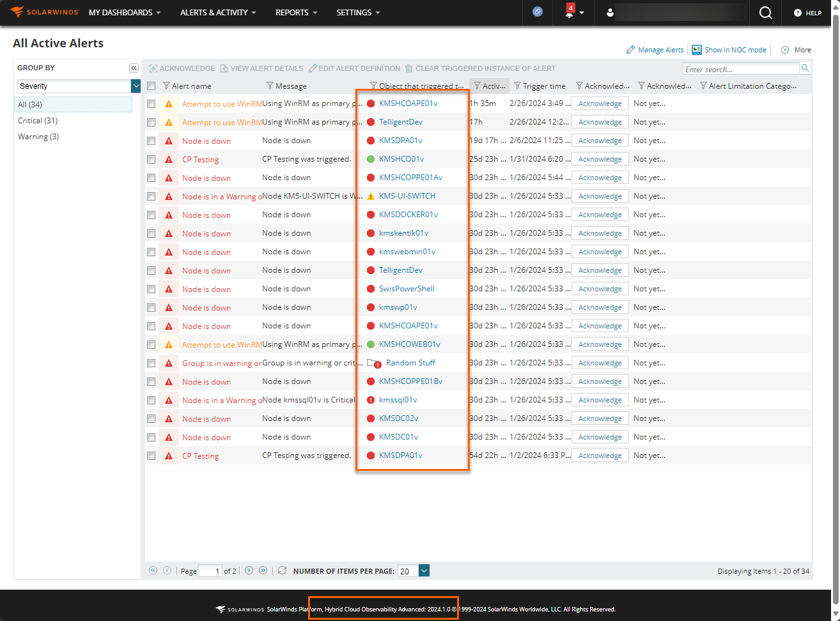Collapse the Group By panel
Viewport: 840px width, 621px height.
(134, 68)
